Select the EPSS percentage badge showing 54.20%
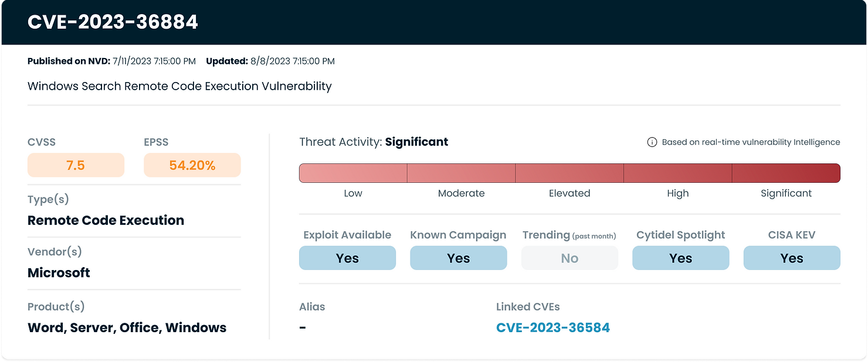868x362 pixels. click(192, 165)
